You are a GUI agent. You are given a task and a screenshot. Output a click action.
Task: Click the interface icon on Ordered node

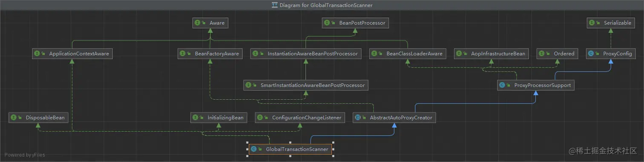(x=541, y=54)
